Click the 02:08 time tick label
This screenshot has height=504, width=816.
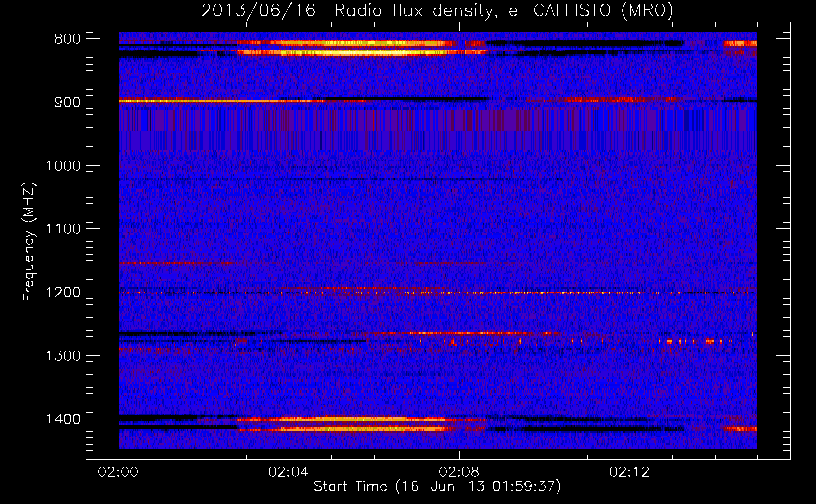pyautogui.click(x=459, y=472)
